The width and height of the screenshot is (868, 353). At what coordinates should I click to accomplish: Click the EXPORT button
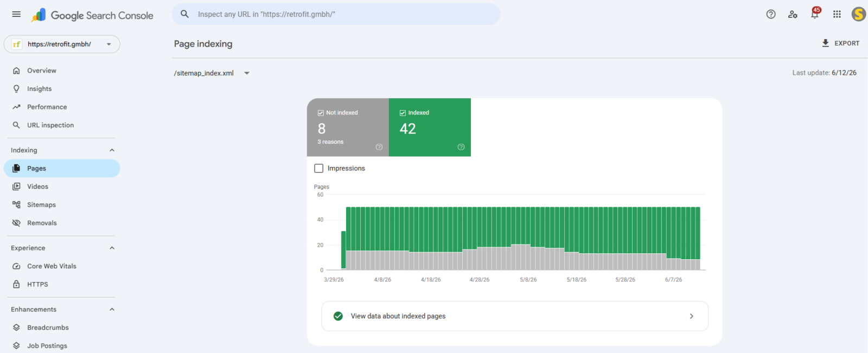tap(840, 43)
